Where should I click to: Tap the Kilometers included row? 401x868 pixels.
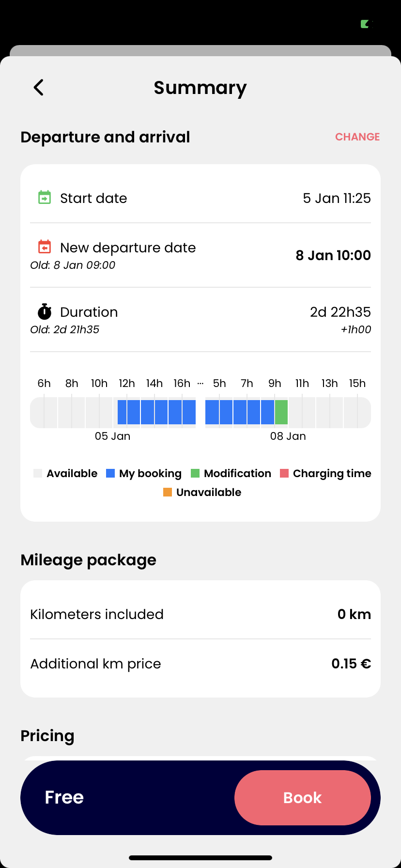coord(200,614)
